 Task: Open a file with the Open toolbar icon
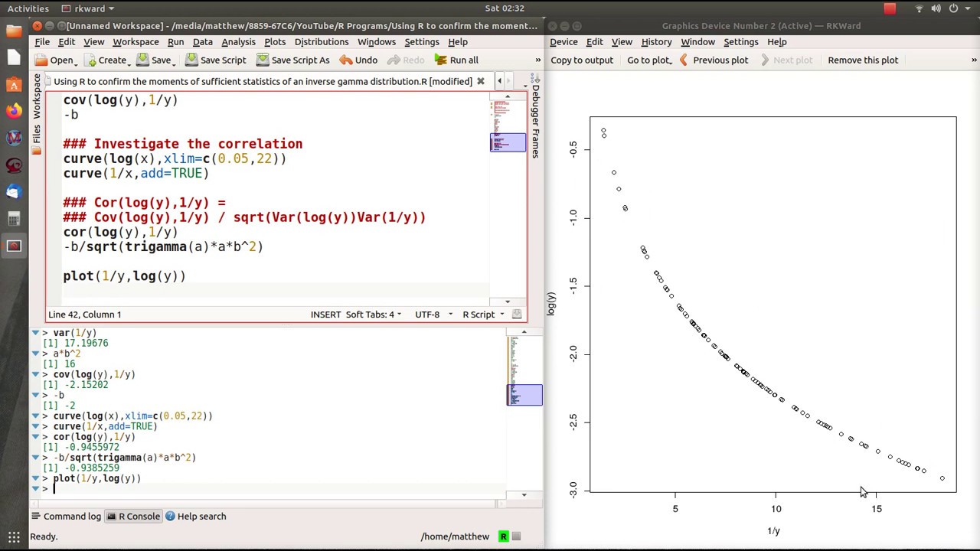pos(54,60)
